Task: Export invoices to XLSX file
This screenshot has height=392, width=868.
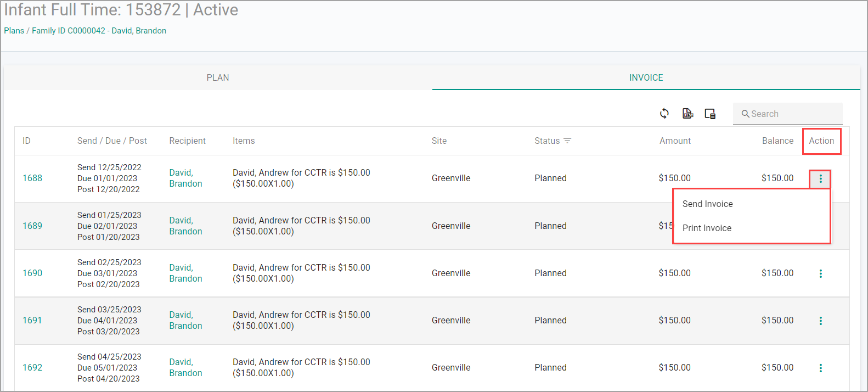Action: click(687, 114)
